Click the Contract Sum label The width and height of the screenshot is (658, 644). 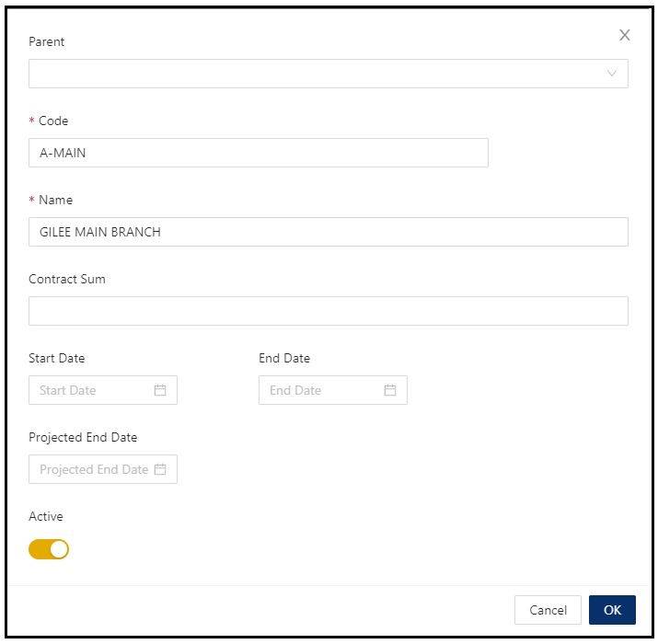[67, 279]
